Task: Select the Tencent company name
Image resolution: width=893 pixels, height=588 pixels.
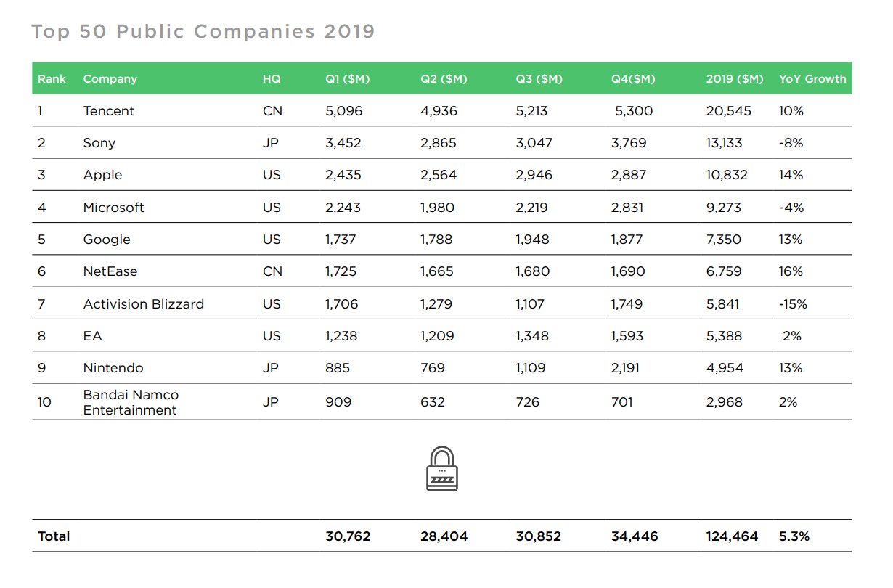Action: click(x=109, y=111)
